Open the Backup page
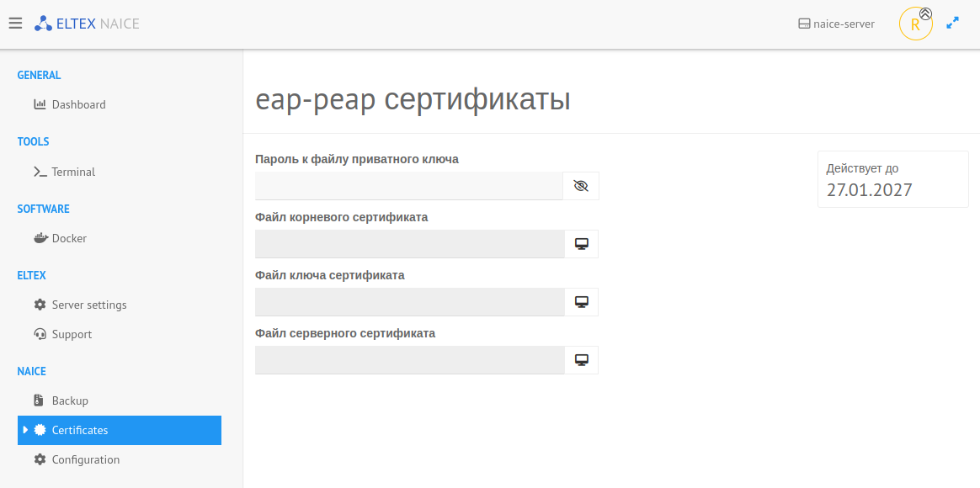980x488 pixels. coord(70,400)
